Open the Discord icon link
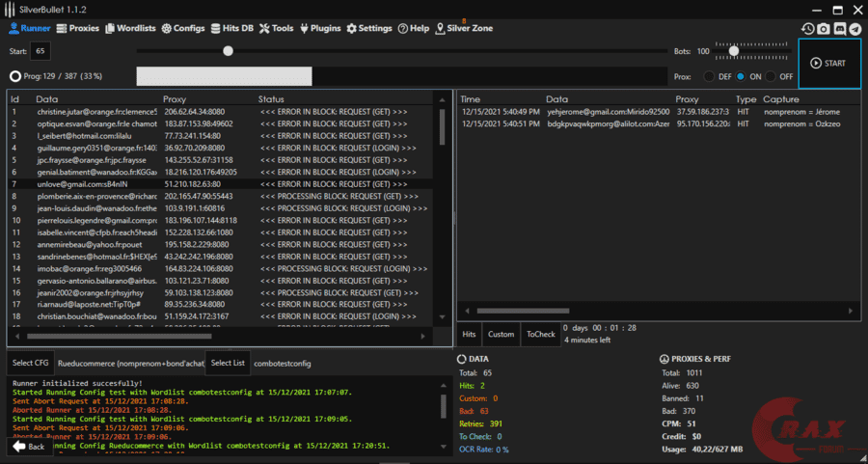 coord(840,29)
